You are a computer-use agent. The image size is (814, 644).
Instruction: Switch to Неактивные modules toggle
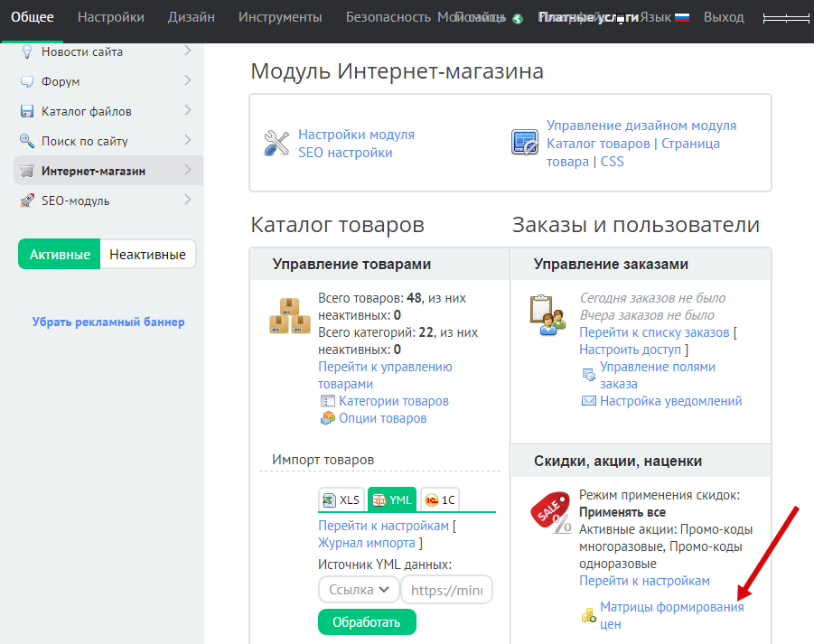click(x=147, y=255)
